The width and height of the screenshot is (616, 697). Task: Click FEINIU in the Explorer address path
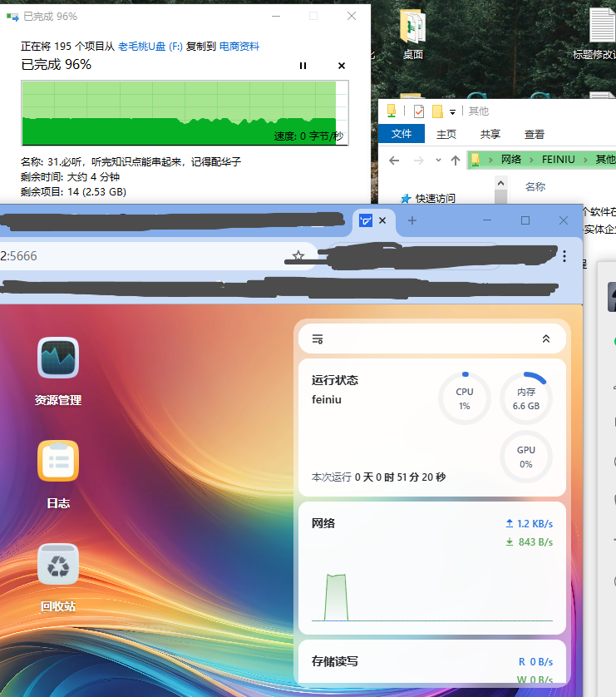point(559,160)
